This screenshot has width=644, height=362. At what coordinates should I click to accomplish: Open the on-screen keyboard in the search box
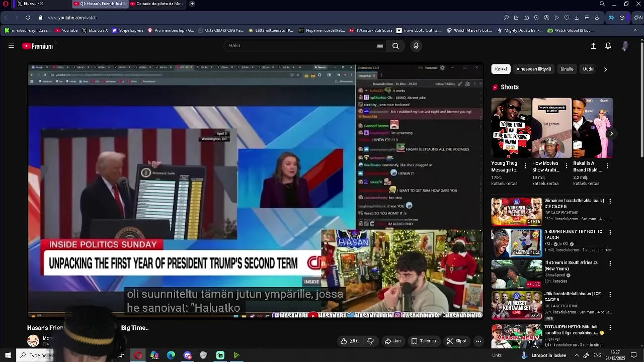click(x=380, y=46)
